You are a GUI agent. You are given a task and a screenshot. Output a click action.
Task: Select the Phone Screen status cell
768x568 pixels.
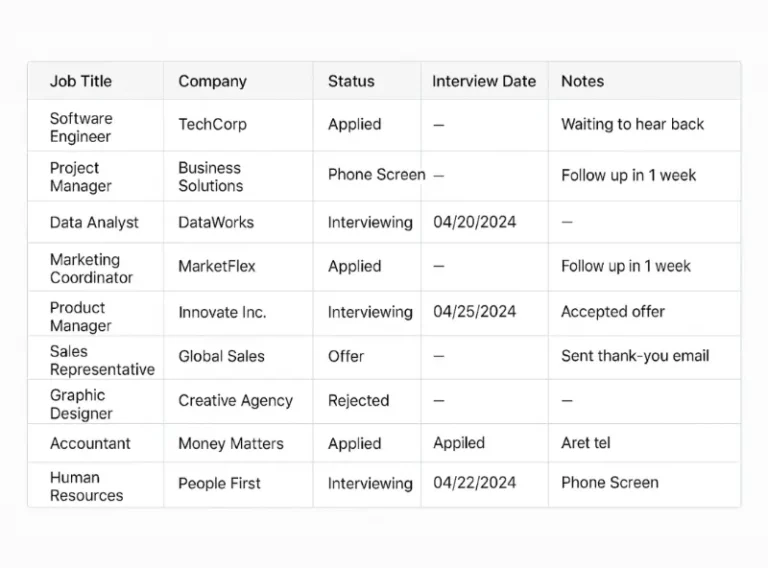pyautogui.click(x=377, y=174)
